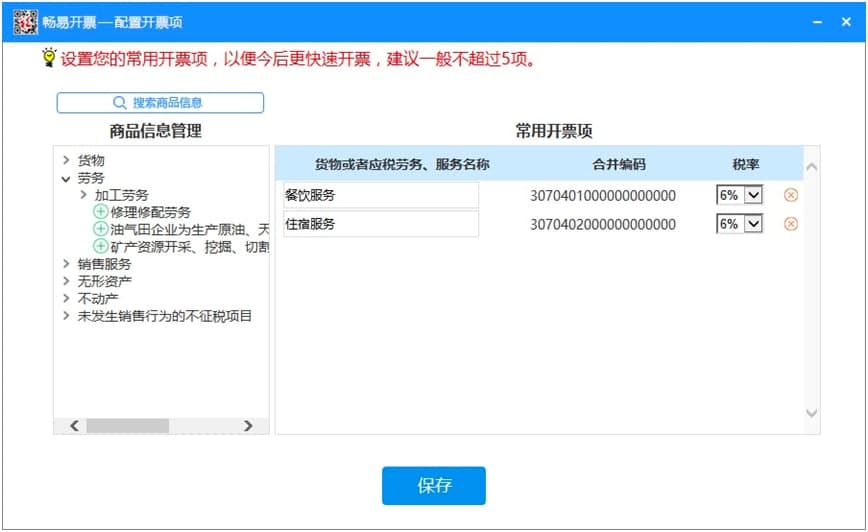
Task: Add 油气田企业为生产原油 item via plus icon
Action: pos(100,229)
